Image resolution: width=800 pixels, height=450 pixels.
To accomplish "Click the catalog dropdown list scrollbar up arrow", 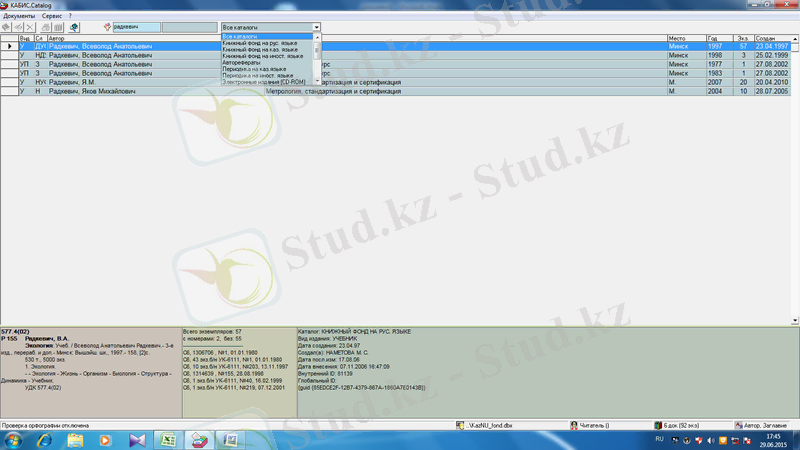I will (317, 37).
